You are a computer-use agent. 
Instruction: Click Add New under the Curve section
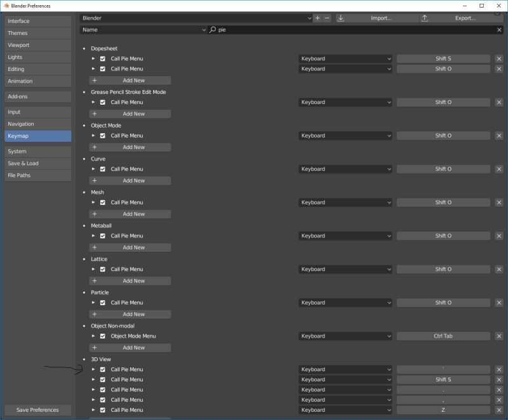point(130,180)
